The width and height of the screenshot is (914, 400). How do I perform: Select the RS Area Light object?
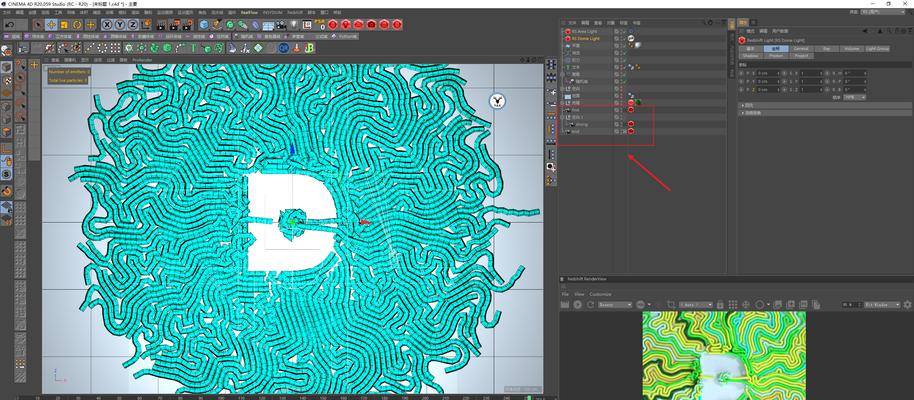[583, 31]
